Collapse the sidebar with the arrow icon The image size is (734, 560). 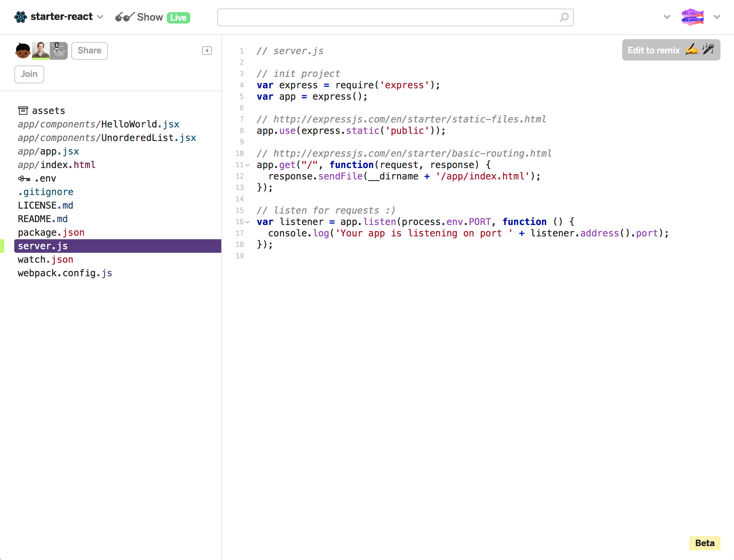(207, 51)
